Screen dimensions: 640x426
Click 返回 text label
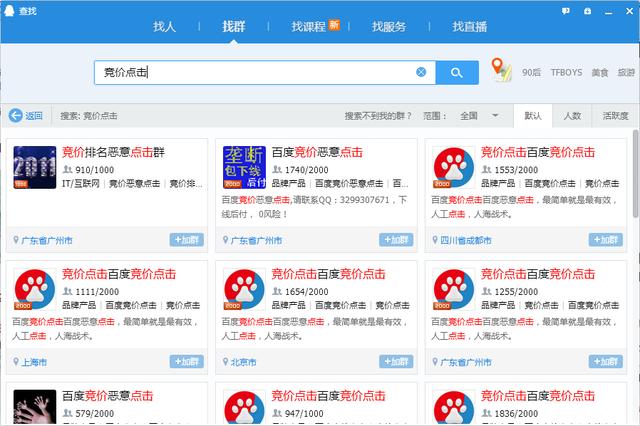click(x=34, y=116)
